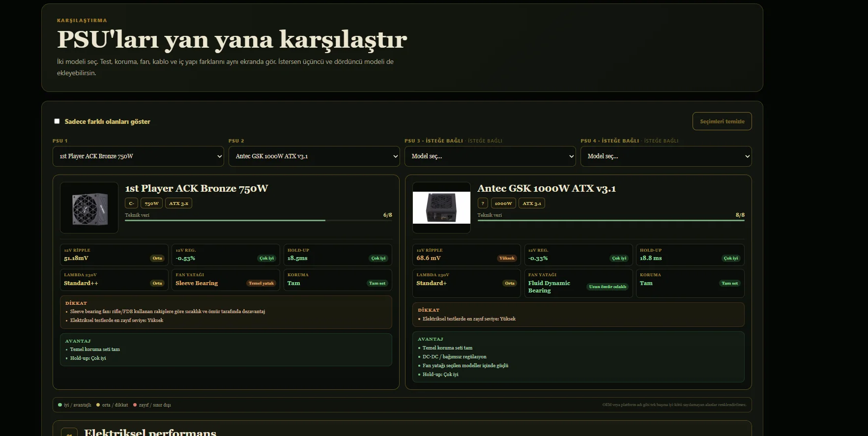Image resolution: width=868 pixels, height=436 pixels.
Task: Click the 6/8 'Teknik veri' progress bar
Action: coord(259,220)
